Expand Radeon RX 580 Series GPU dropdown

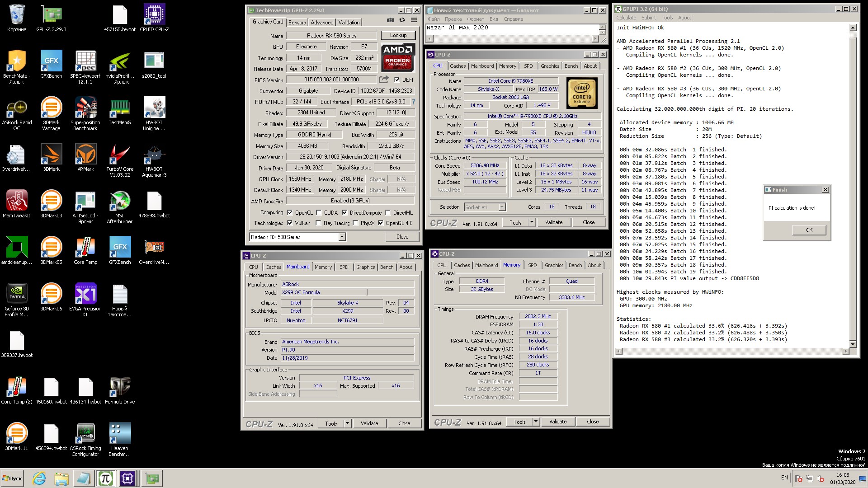point(342,237)
